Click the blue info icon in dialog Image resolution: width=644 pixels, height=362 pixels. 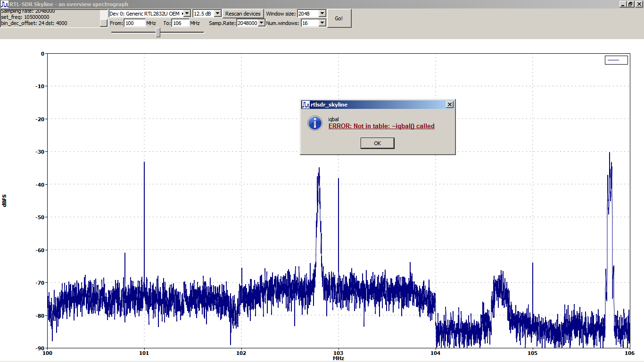(314, 123)
